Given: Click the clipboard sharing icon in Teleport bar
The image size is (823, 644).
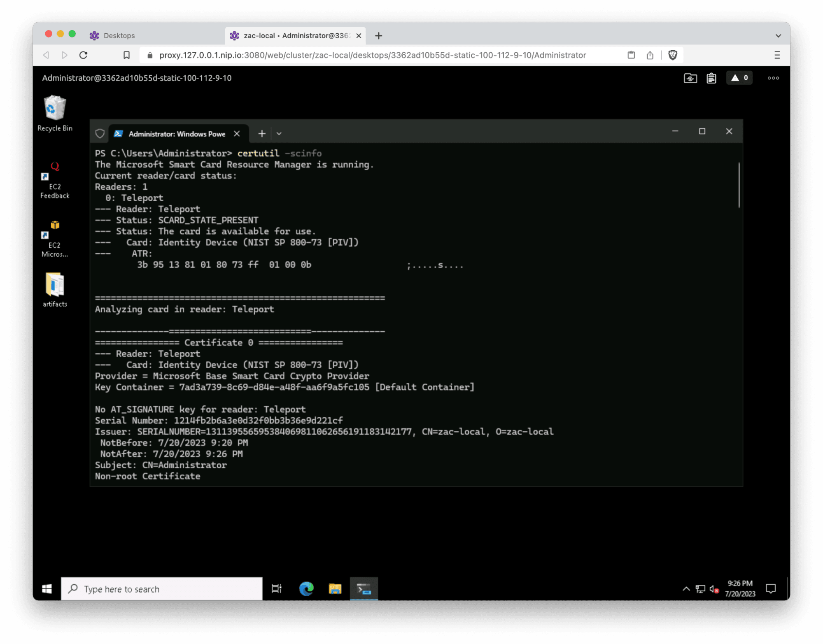Looking at the screenshot, I should click(711, 78).
